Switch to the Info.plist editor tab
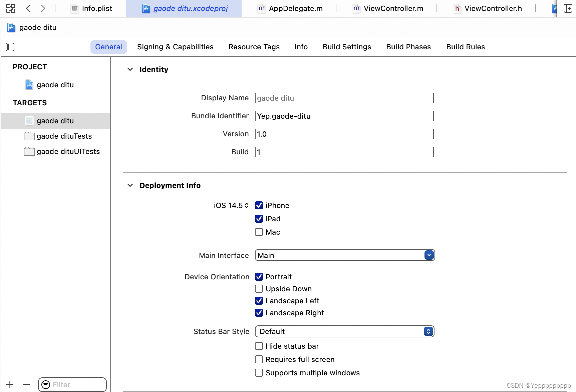 pos(92,8)
